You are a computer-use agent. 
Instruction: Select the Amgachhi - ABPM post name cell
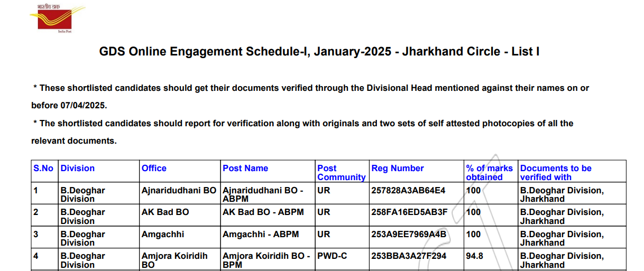click(x=261, y=234)
